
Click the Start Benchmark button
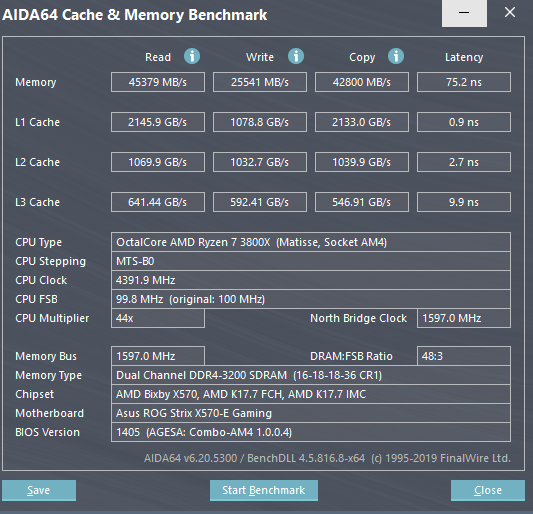[264, 490]
